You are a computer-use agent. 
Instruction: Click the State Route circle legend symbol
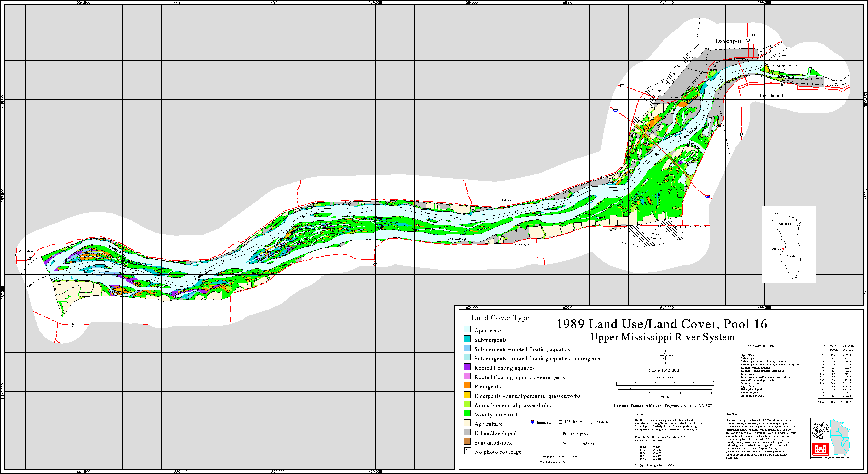(592, 422)
